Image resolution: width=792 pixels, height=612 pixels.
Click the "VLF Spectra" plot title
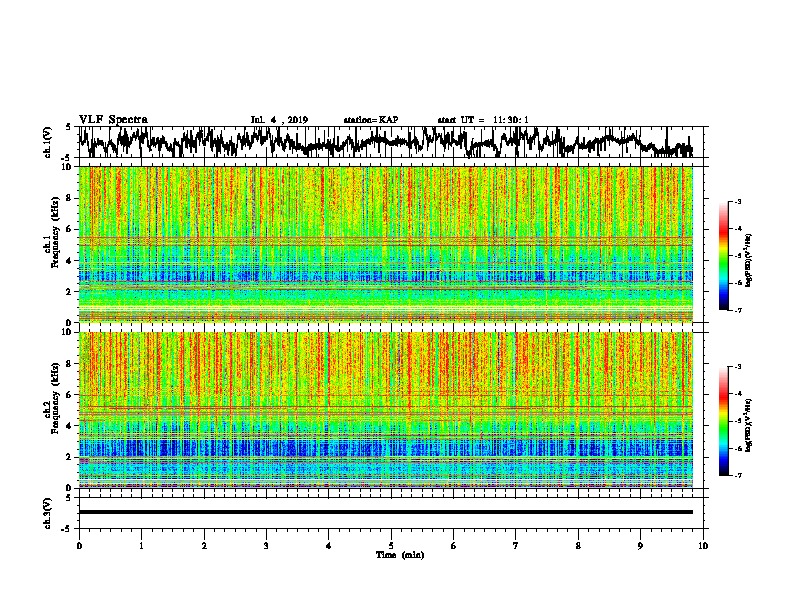pos(113,119)
